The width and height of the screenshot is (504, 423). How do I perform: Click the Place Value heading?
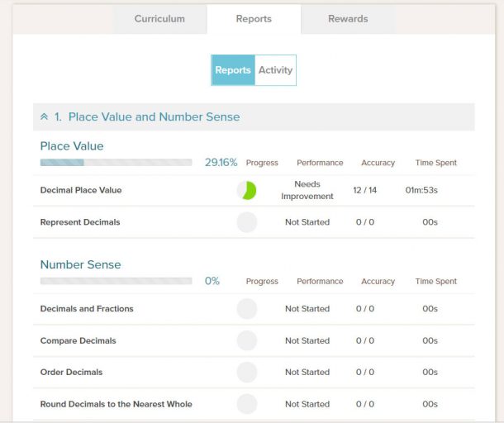72,146
